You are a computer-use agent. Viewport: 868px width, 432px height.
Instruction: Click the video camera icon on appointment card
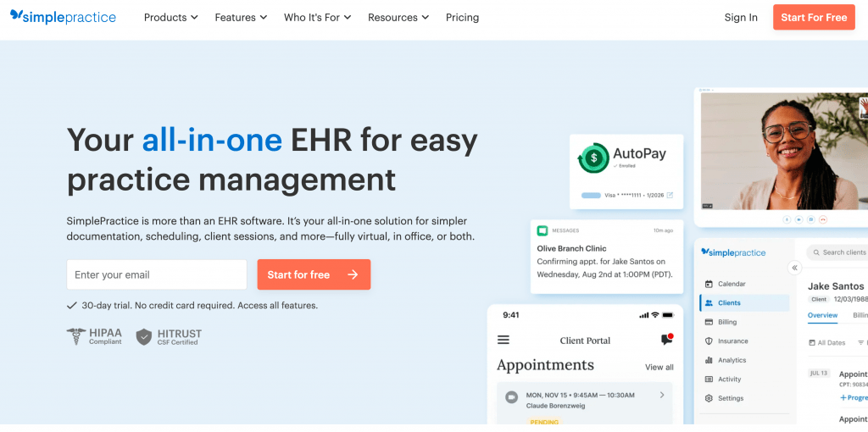511,397
